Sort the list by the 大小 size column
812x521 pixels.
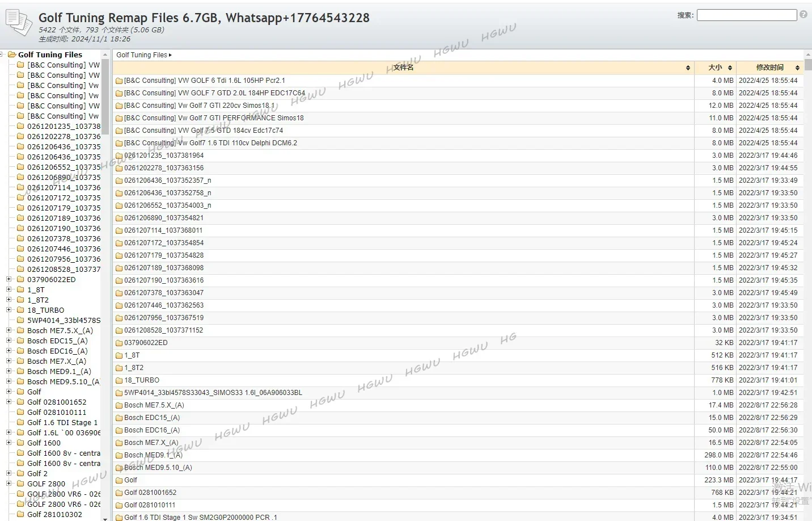coord(715,68)
